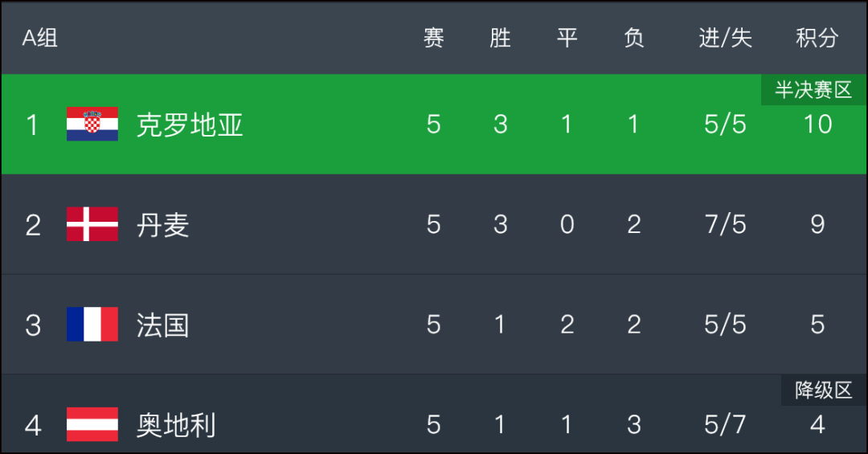Click the Austria flag icon
The width and height of the screenshot is (868, 454).
[92, 424]
